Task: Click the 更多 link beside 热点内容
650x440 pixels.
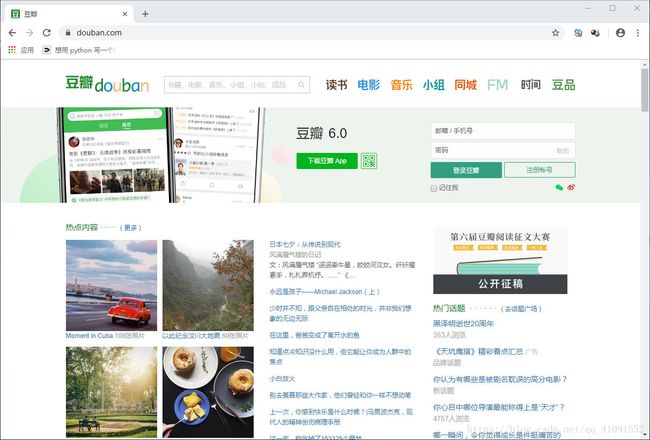Action: pos(130,228)
